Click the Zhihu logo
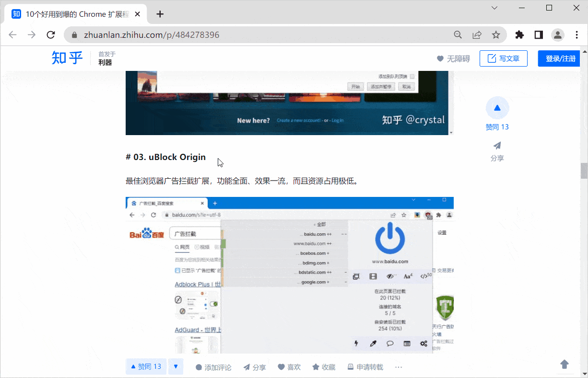 click(67, 58)
